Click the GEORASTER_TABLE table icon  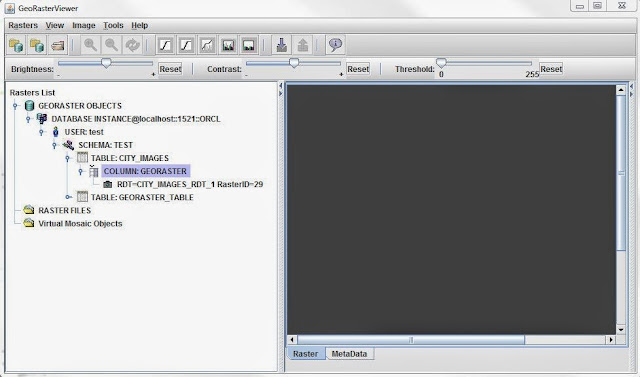[x=82, y=197]
